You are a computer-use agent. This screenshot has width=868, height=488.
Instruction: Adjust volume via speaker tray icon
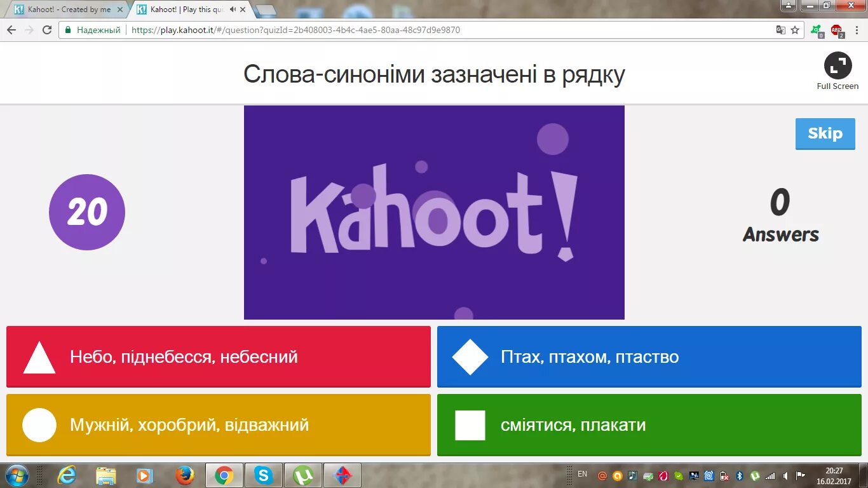pos(785,475)
